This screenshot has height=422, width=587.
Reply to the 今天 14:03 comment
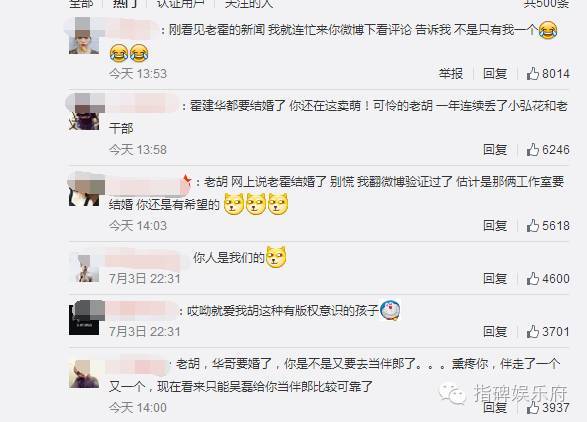[x=495, y=225]
